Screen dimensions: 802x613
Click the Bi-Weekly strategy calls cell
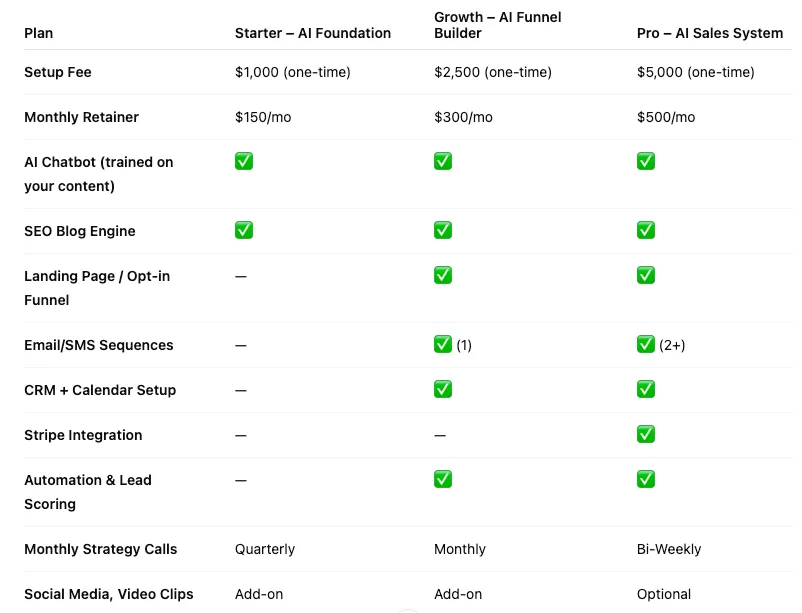669,549
